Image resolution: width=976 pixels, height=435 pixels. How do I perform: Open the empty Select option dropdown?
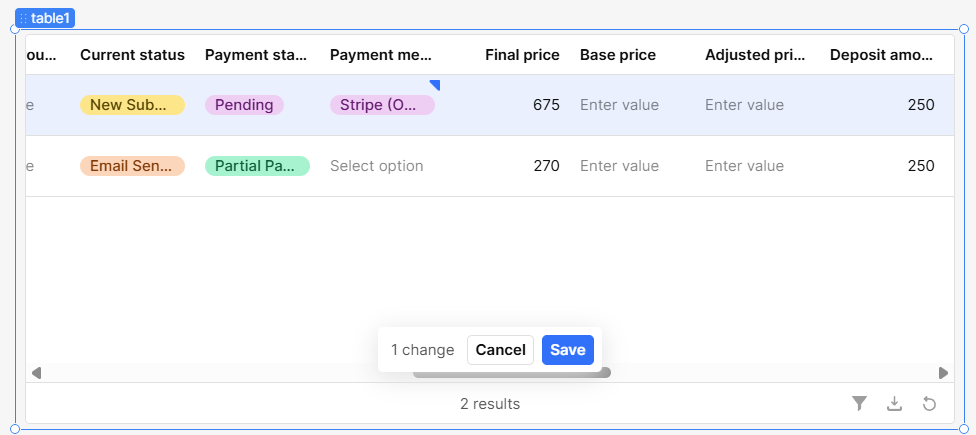click(x=377, y=166)
